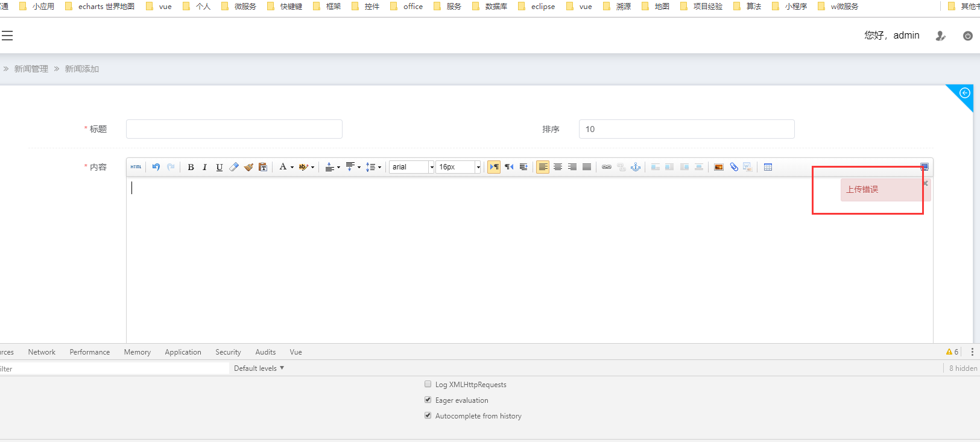
Task: Enable Log XMLHttpRequests checkbox
Action: [428, 384]
